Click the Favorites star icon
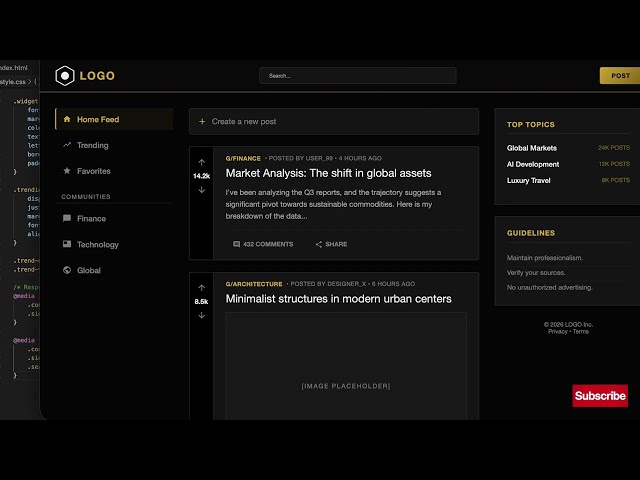Screen dimensions: 640x480 [x=67, y=171]
